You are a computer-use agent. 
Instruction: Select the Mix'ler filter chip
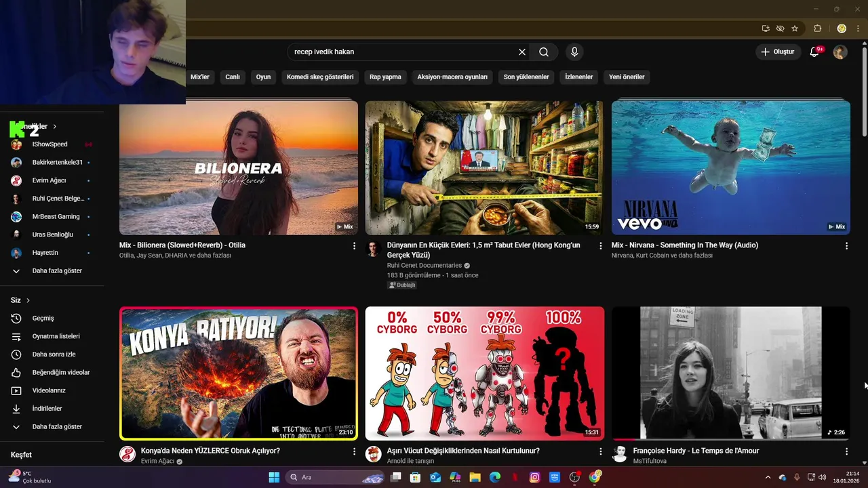click(200, 77)
